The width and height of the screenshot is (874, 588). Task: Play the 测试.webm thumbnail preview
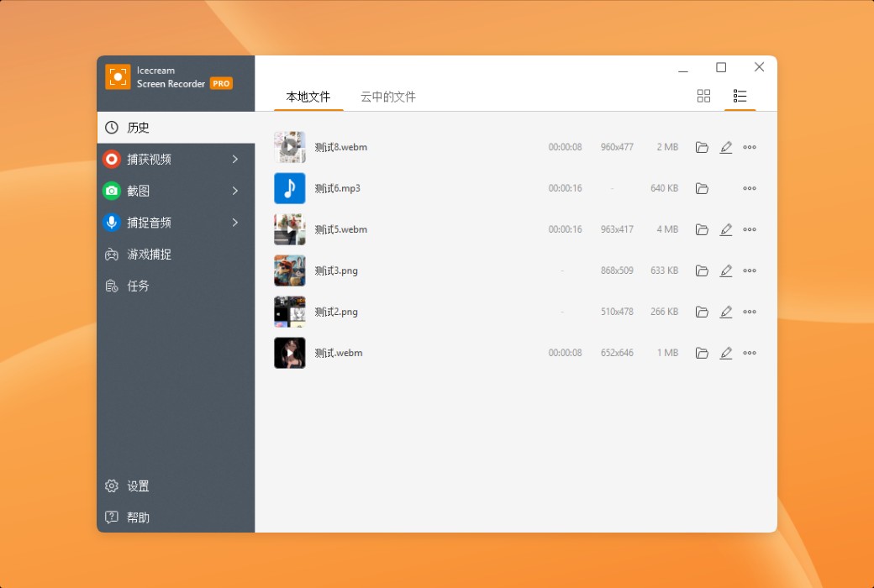tap(289, 352)
